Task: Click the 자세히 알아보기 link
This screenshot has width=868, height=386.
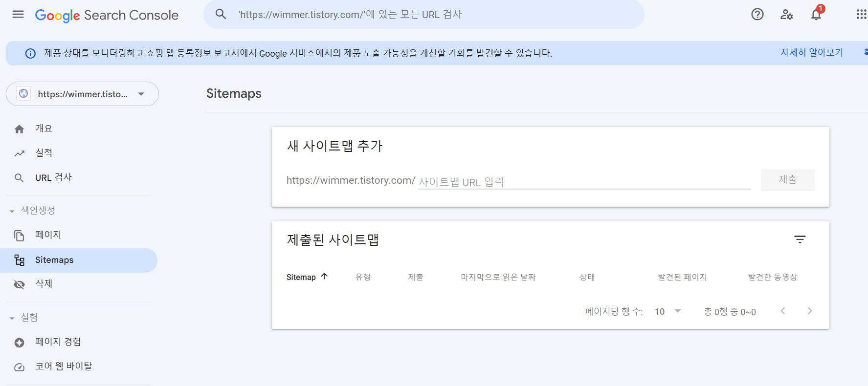Action: tap(812, 52)
